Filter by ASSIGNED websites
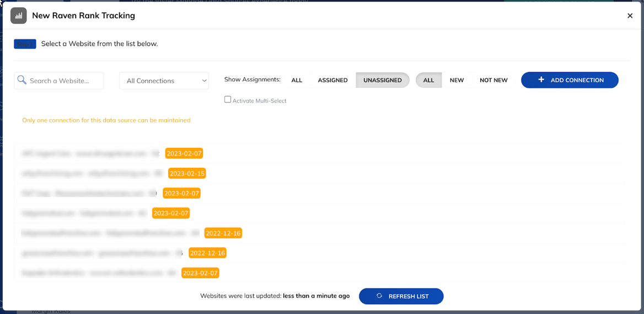 point(332,80)
